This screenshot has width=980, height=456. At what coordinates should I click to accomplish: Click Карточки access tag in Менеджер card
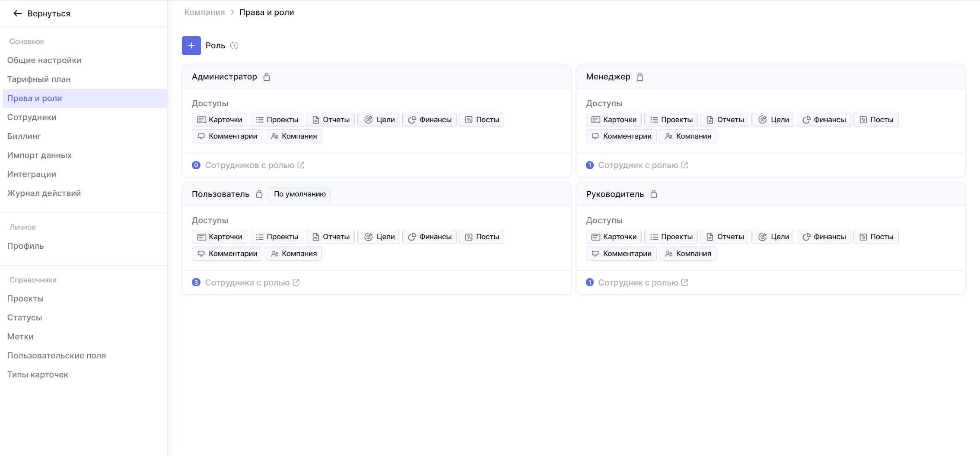[614, 120]
